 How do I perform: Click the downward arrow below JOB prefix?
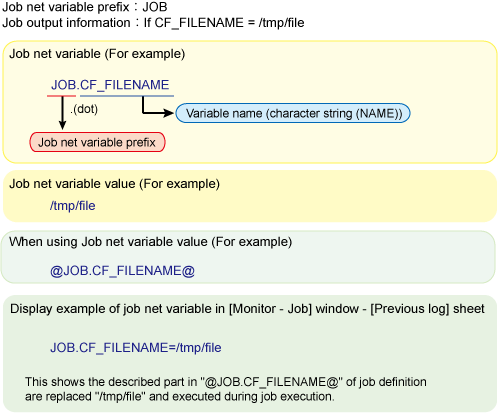click(62, 113)
